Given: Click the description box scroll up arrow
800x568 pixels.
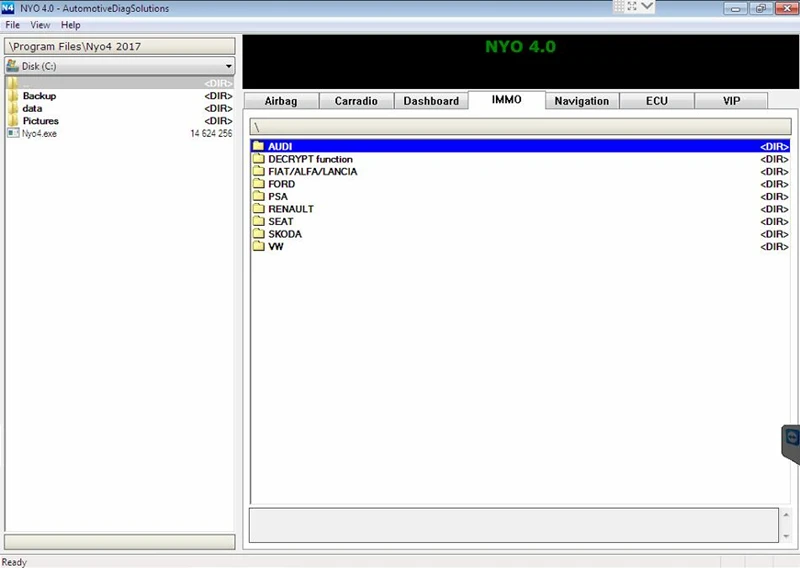Looking at the screenshot, I should [786, 515].
